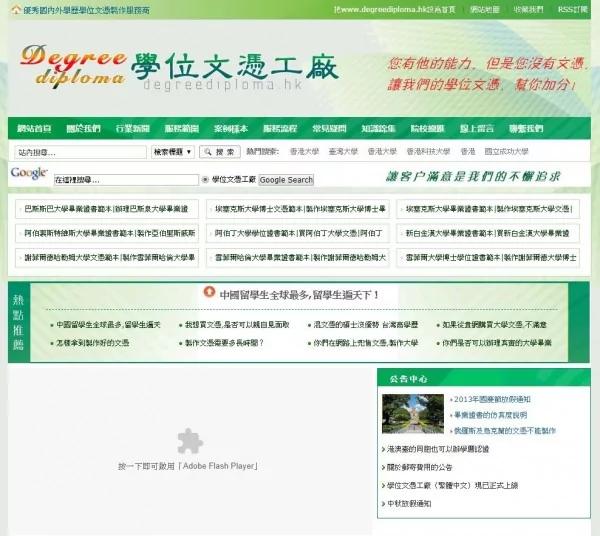Open the 中秋放假通知 announcement
Screen dimensions: 600x536
(x=409, y=504)
